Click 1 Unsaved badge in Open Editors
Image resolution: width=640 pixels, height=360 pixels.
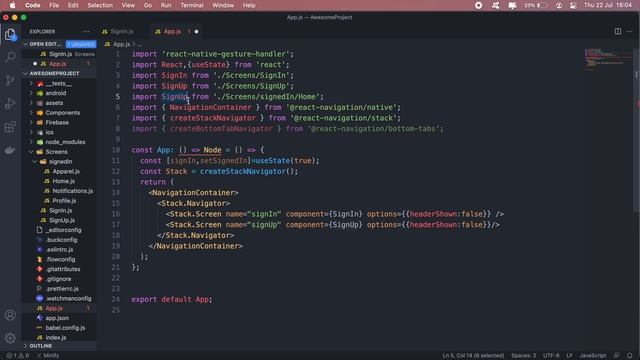tap(81, 44)
